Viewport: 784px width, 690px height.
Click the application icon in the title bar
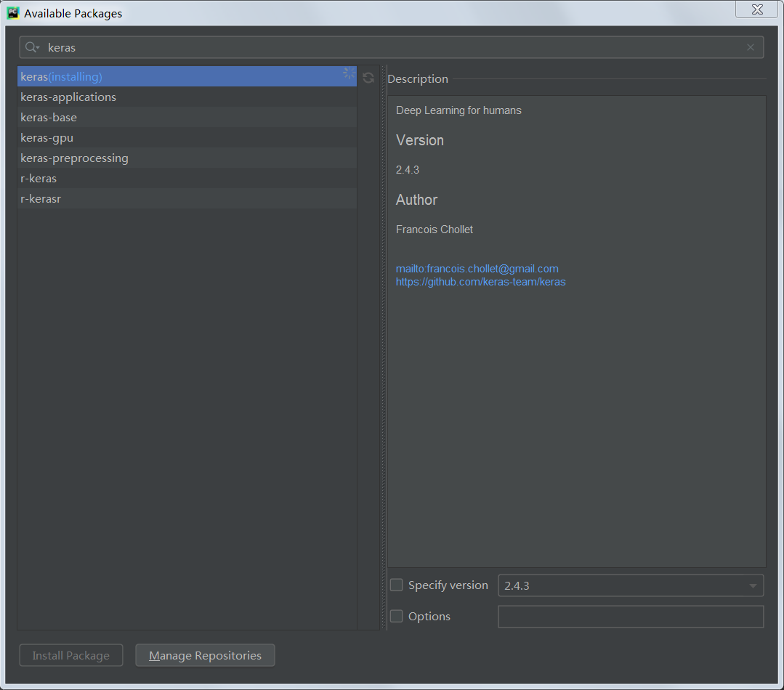click(13, 12)
